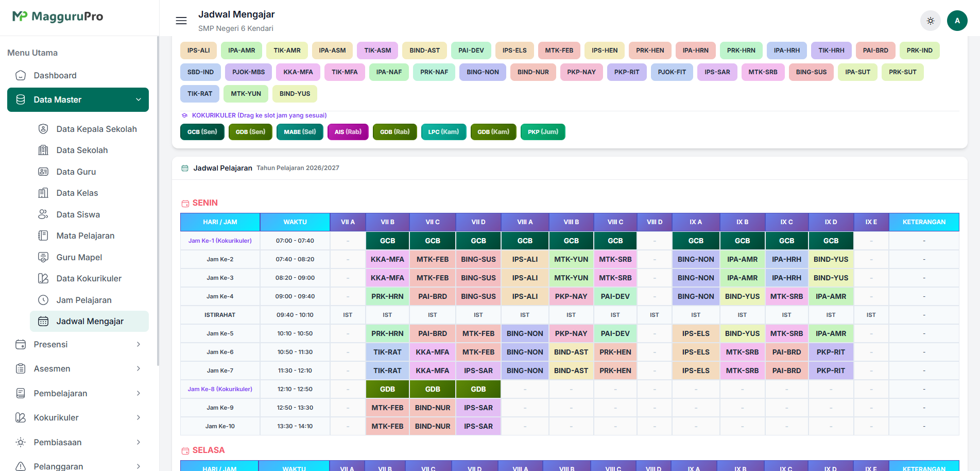Click the LPC (Kam) kokurikuler chip
The height and width of the screenshot is (471, 980).
(x=443, y=132)
